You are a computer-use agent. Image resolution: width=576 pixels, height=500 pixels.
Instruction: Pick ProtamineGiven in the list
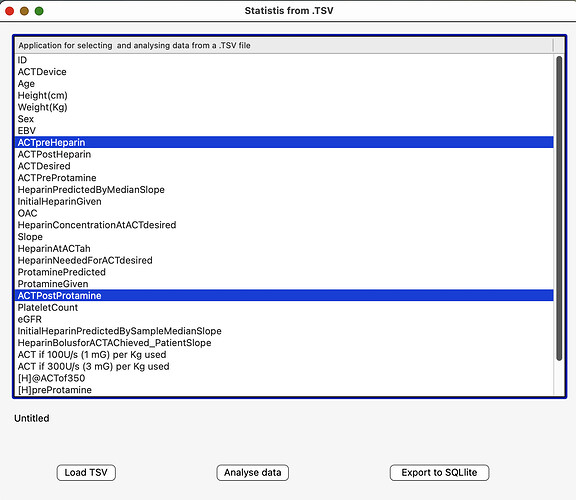pyautogui.click(x=284, y=284)
